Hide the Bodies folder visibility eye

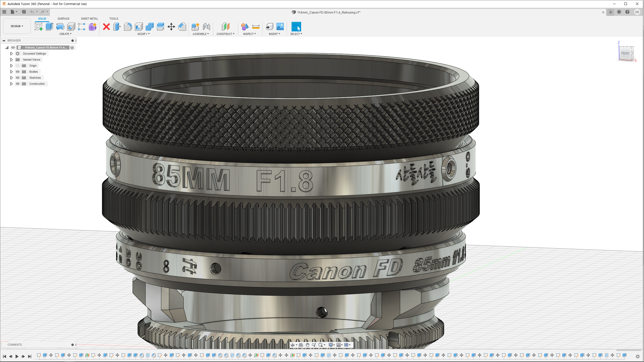point(18,72)
